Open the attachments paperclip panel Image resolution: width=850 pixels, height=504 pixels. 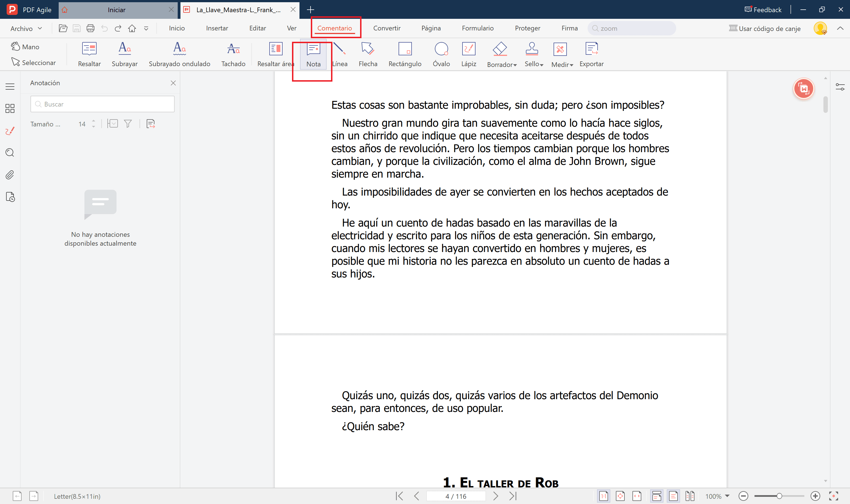coord(10,175)
